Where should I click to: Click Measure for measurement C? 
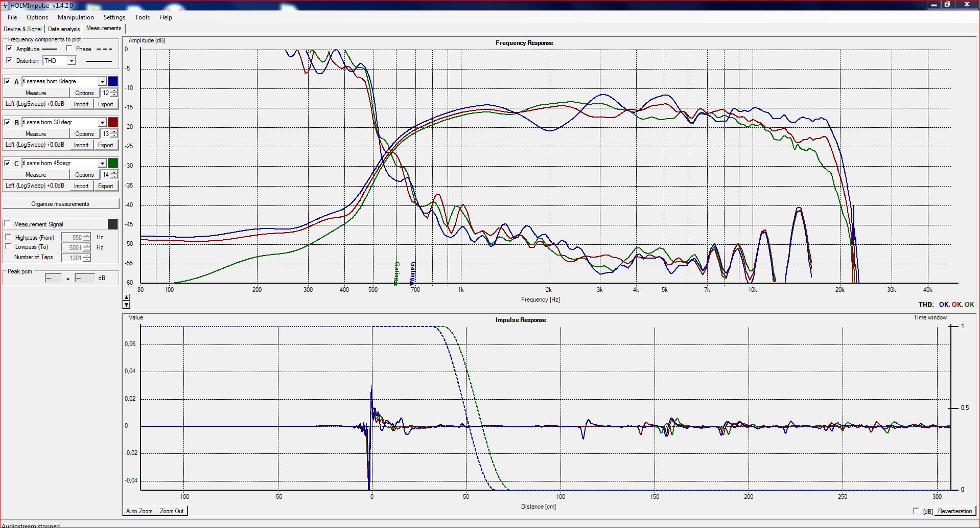click(x=36, y=175)
